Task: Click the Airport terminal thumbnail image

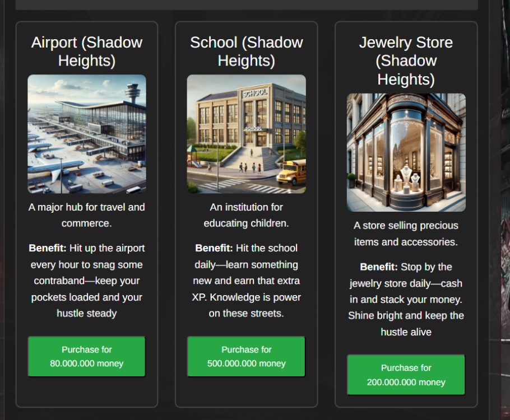Action: [x=87, y=134]
